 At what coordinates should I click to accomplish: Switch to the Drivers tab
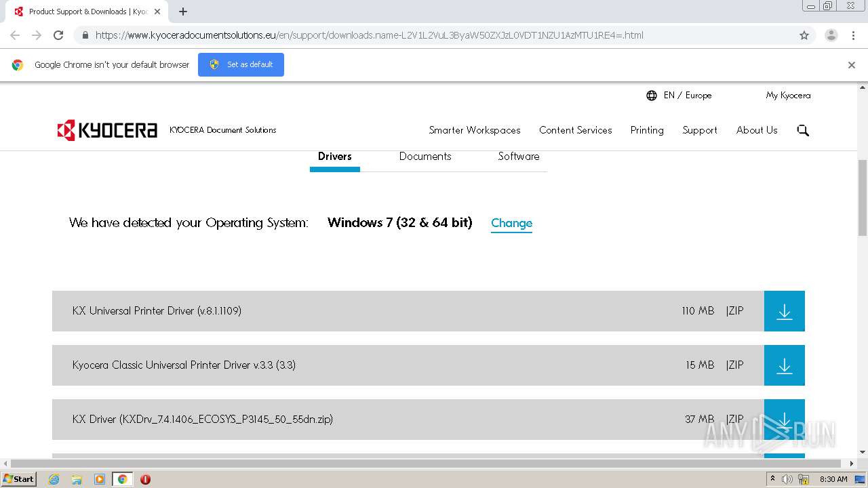[x=335, y=157]
